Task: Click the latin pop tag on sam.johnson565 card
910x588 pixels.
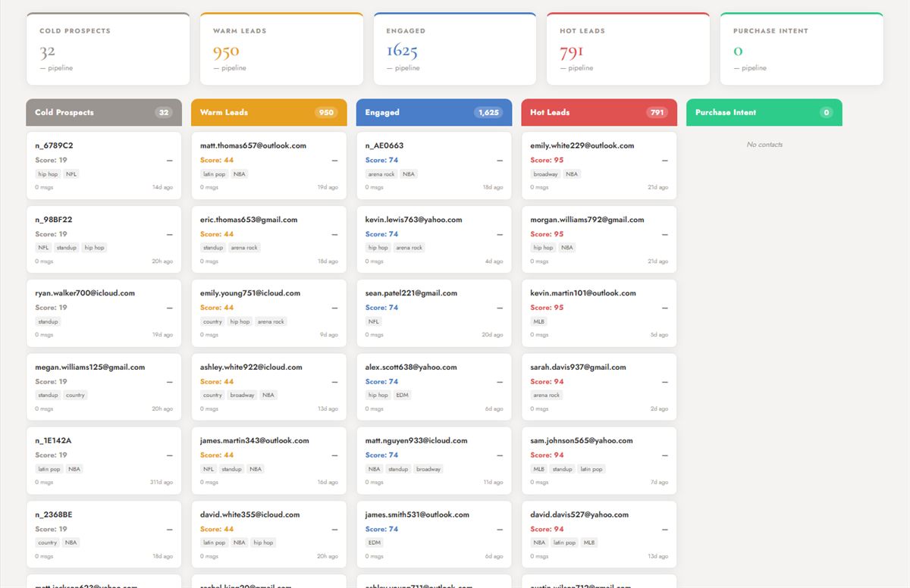Action: pos(591,469)
